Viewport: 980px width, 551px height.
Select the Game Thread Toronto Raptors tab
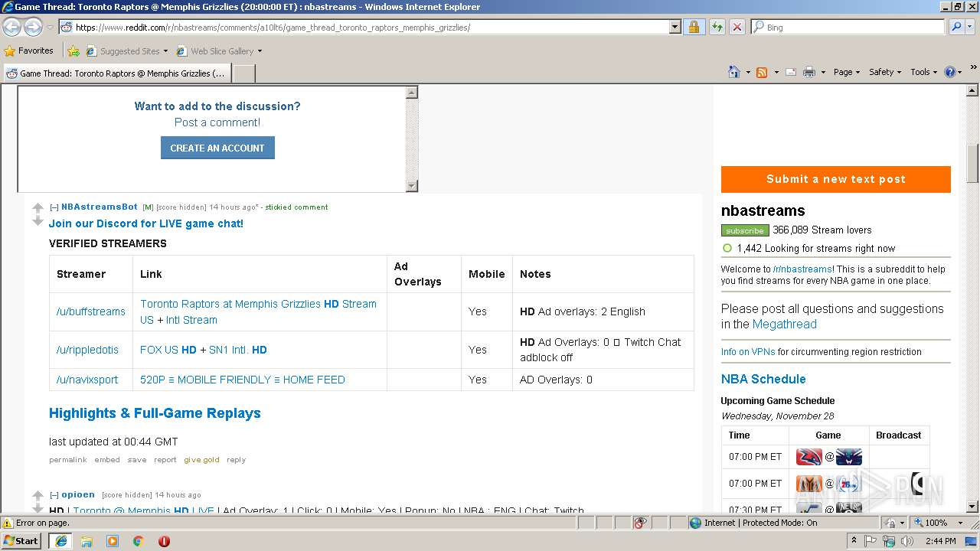pos(116,73)
